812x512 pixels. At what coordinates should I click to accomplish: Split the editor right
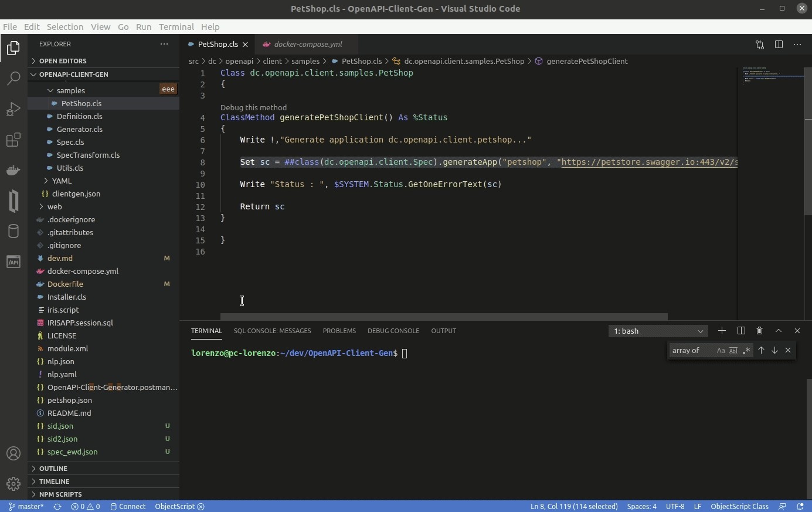tap(779, 45)
